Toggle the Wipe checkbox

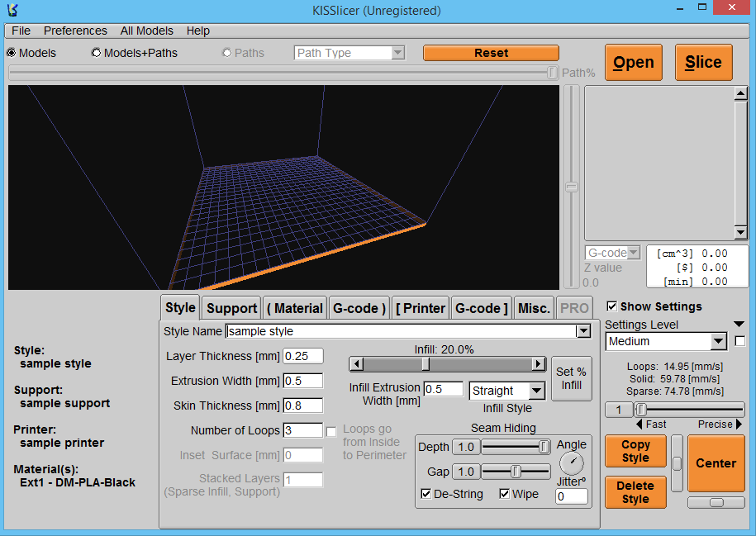(505, 494)
